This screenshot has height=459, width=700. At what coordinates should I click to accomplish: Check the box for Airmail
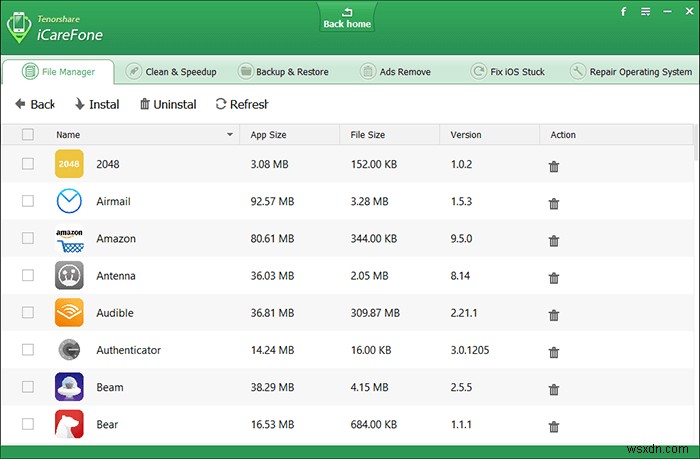click(28, 201)
